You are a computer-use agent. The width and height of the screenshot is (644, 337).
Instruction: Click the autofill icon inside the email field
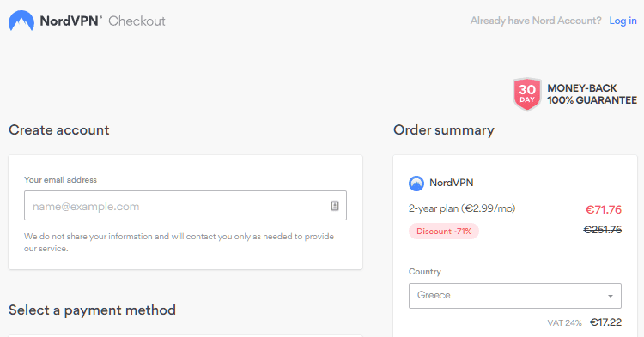point(335,206)
